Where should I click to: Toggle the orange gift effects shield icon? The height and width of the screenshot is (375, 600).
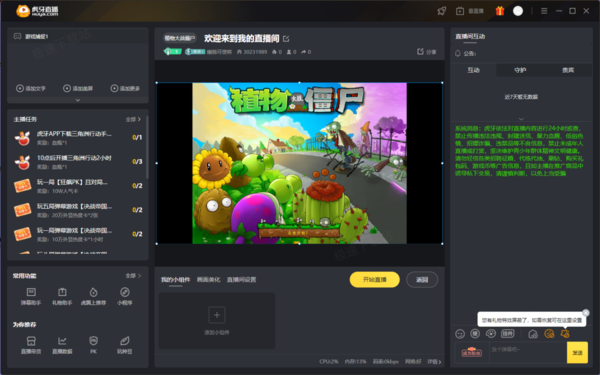click(565, 334)
